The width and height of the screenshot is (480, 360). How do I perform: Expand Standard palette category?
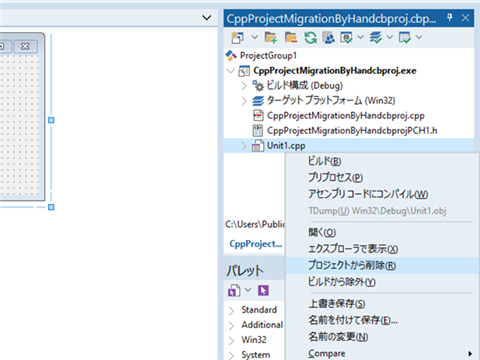point(231,310)
